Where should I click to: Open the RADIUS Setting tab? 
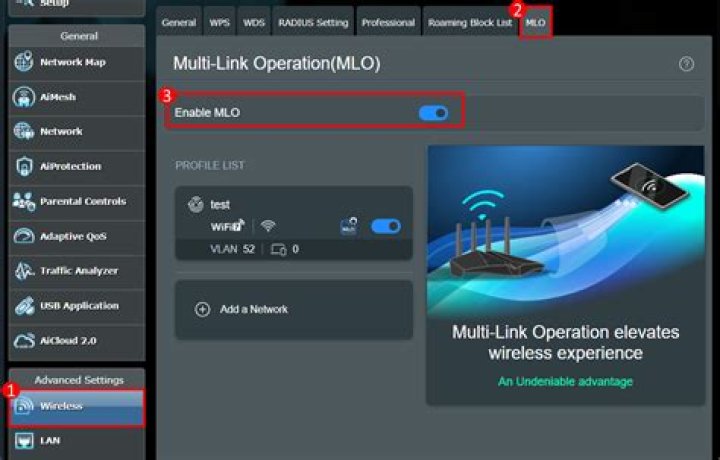tap(312, 22)
